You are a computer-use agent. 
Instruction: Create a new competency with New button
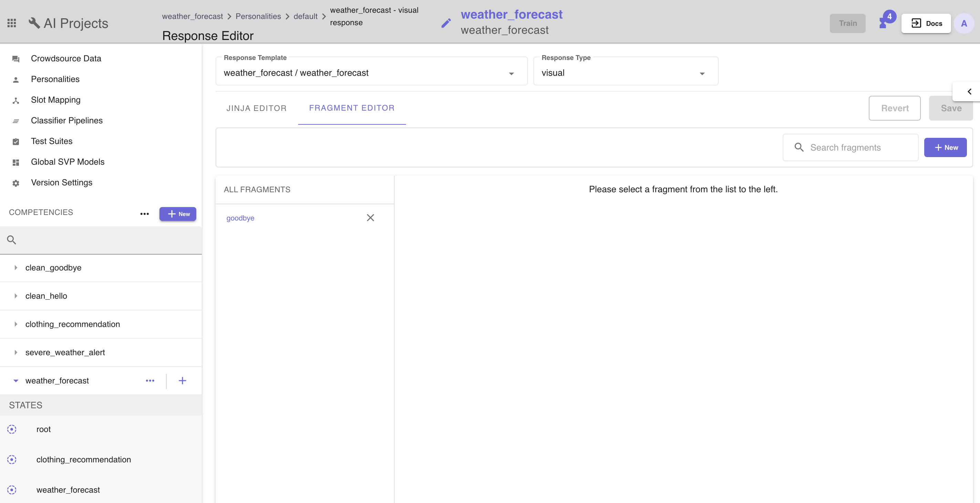point(178,214)
